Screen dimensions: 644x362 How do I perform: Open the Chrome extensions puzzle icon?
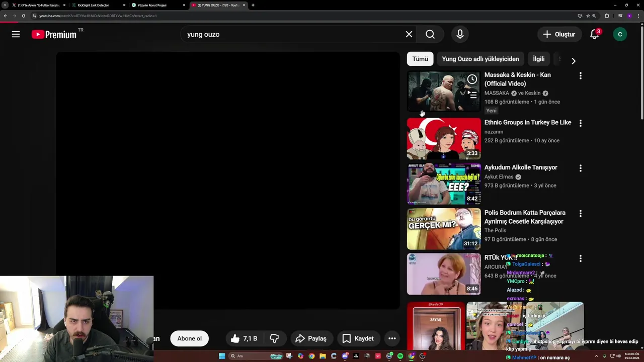(x=607, y=16)
